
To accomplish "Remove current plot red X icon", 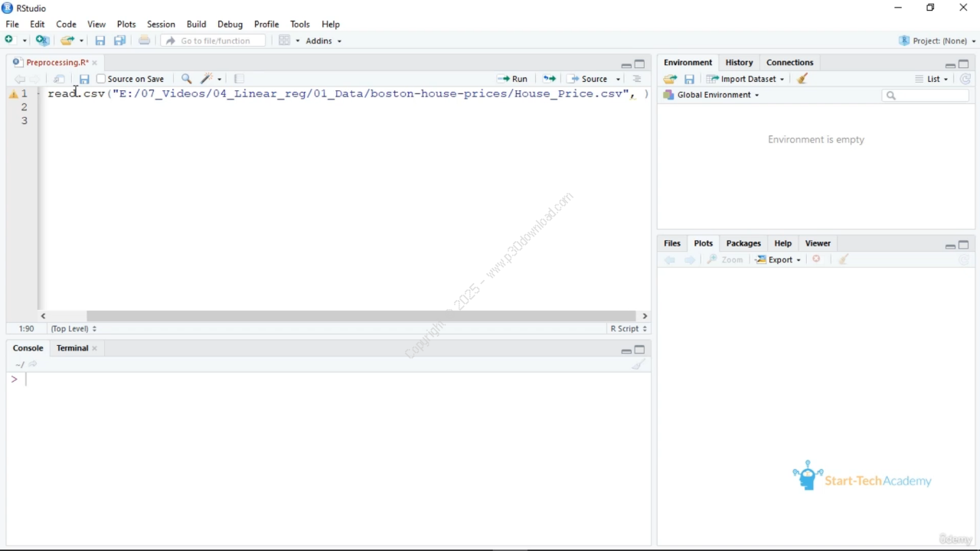I will 817,259.
